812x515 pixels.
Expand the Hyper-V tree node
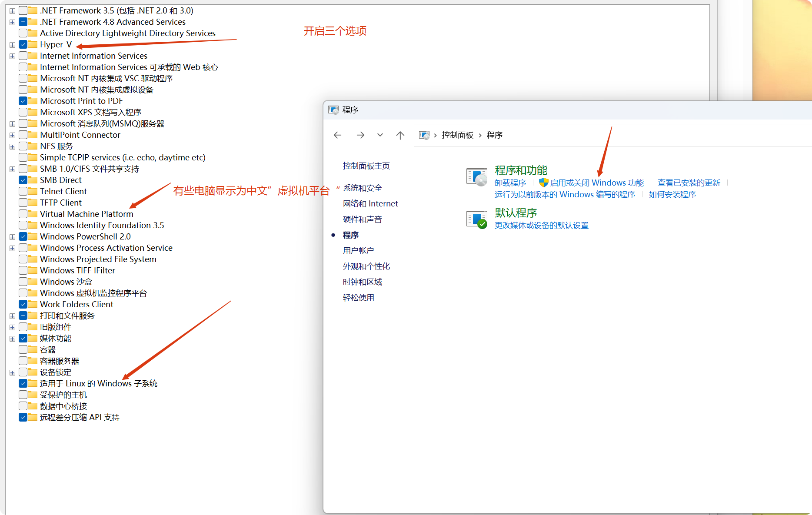point(12,45)
